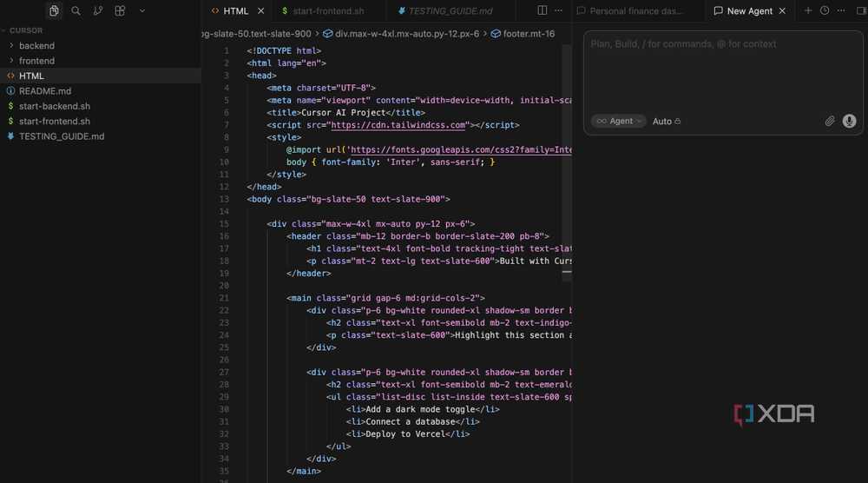
Task: Start voice input with microphone icon
Action: 849,121
